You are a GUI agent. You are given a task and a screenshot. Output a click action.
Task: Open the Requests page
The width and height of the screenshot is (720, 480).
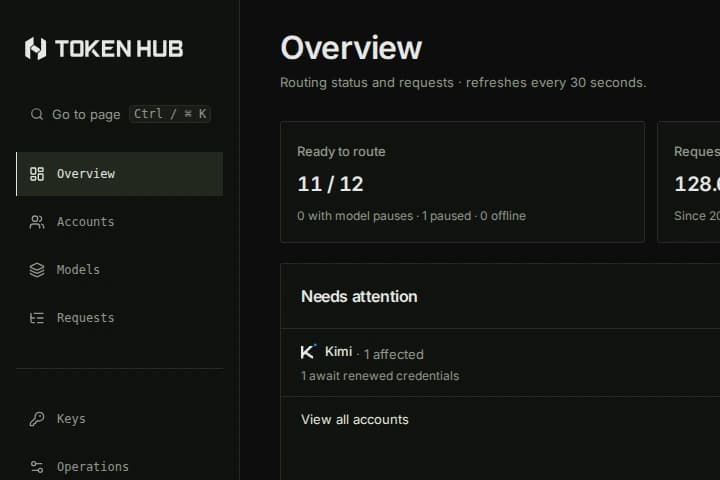coord(119,318)
